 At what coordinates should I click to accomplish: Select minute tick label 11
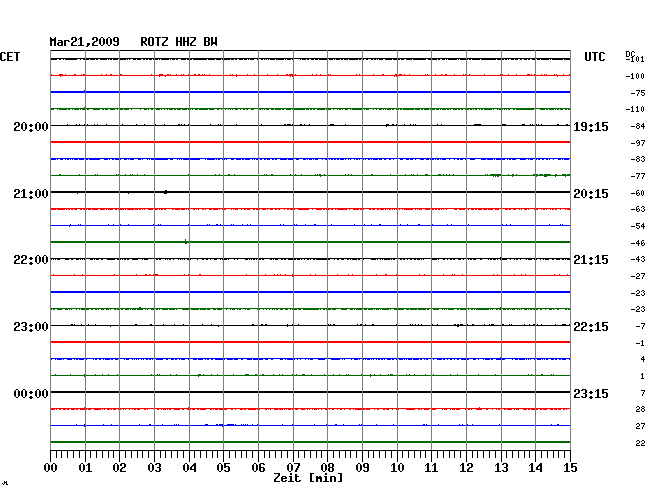(x=431, y=467)
